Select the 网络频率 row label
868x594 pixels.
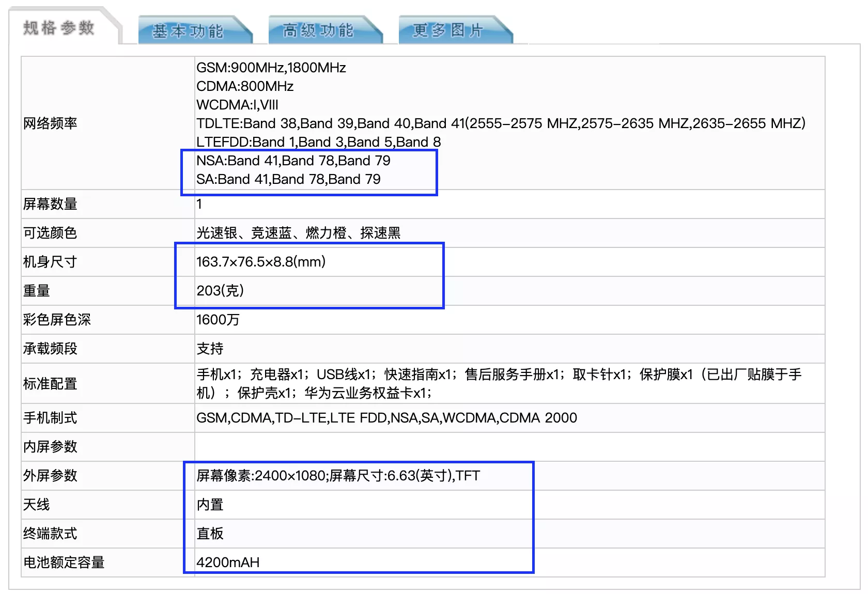click(x=50, y=123)
